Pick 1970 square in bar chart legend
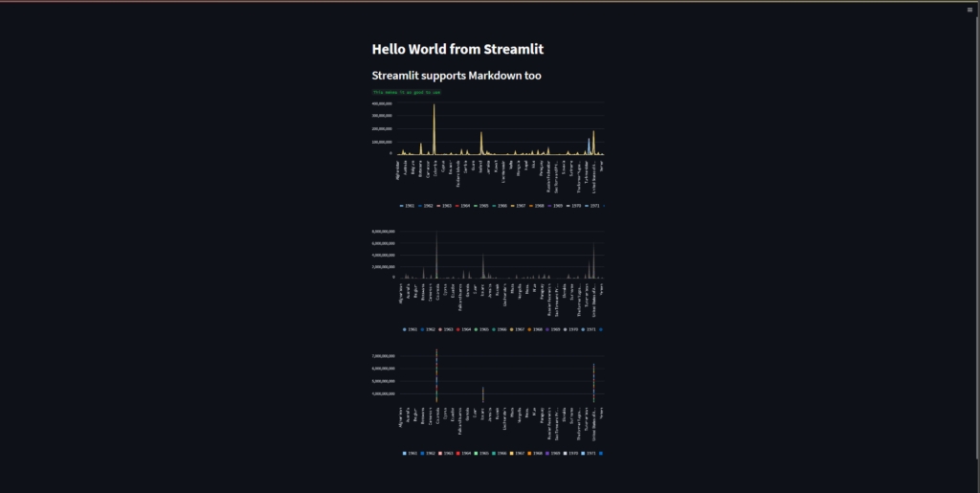 point(566,453)
